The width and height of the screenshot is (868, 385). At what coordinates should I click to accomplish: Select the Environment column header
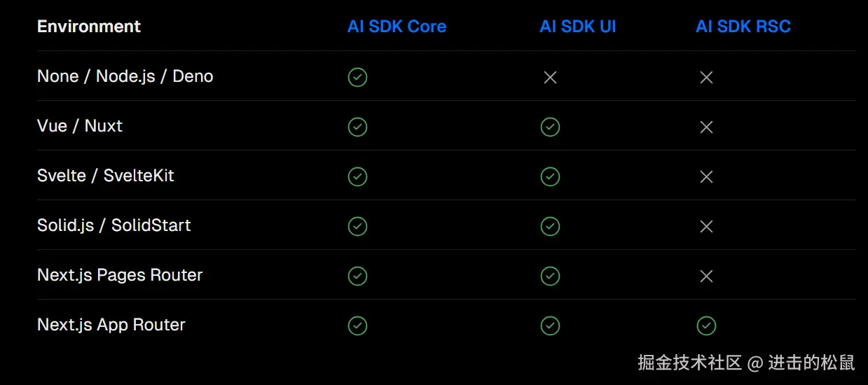coord(89,27)
